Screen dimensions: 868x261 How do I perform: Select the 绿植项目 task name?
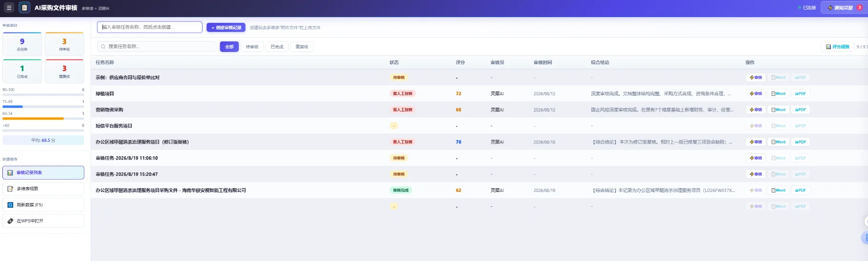105,94
